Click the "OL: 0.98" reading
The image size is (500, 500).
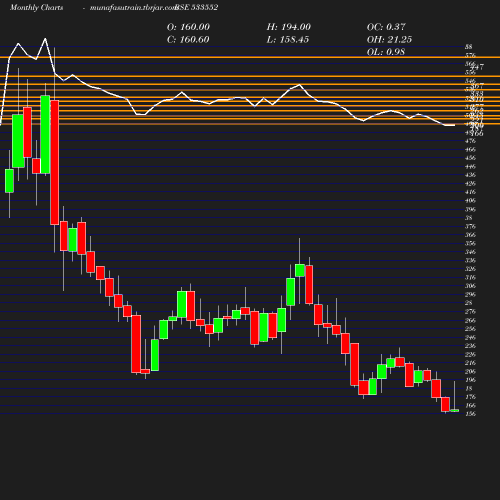click(x=386, y=52)
